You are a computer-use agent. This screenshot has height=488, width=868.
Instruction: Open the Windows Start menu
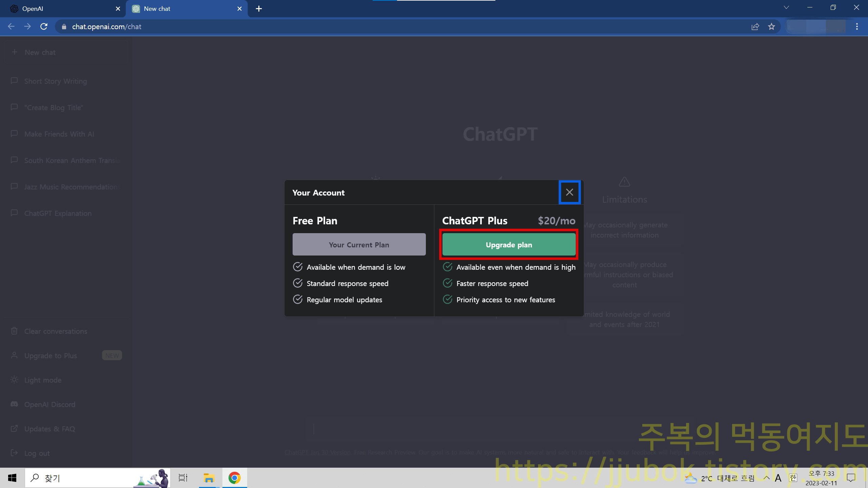click(12, 478)
